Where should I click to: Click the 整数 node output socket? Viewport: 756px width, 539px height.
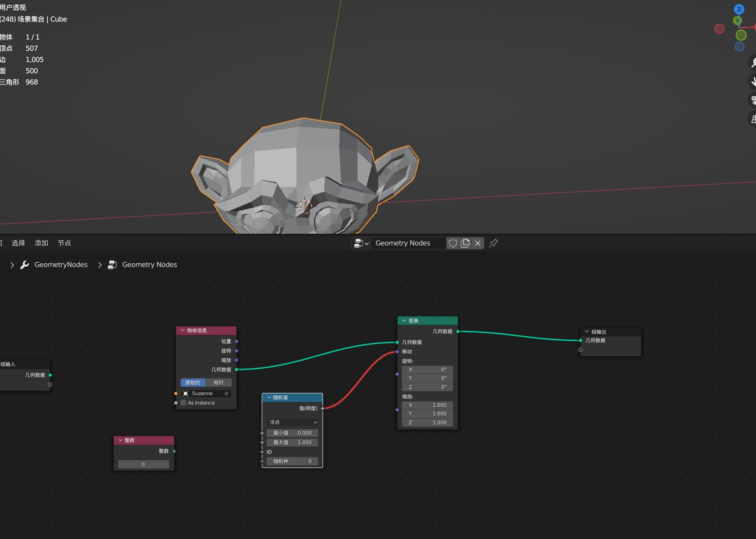(x=174, y=451)
